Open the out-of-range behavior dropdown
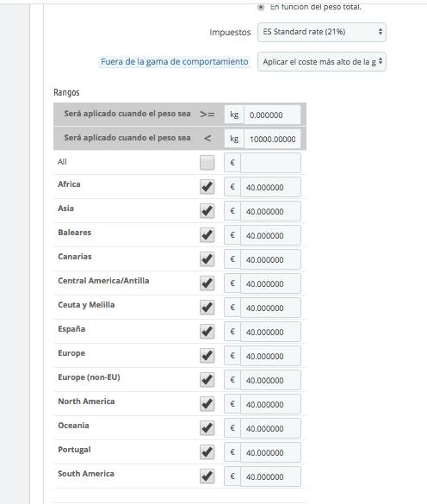This screenshot has height=504, width=427. 322,62
